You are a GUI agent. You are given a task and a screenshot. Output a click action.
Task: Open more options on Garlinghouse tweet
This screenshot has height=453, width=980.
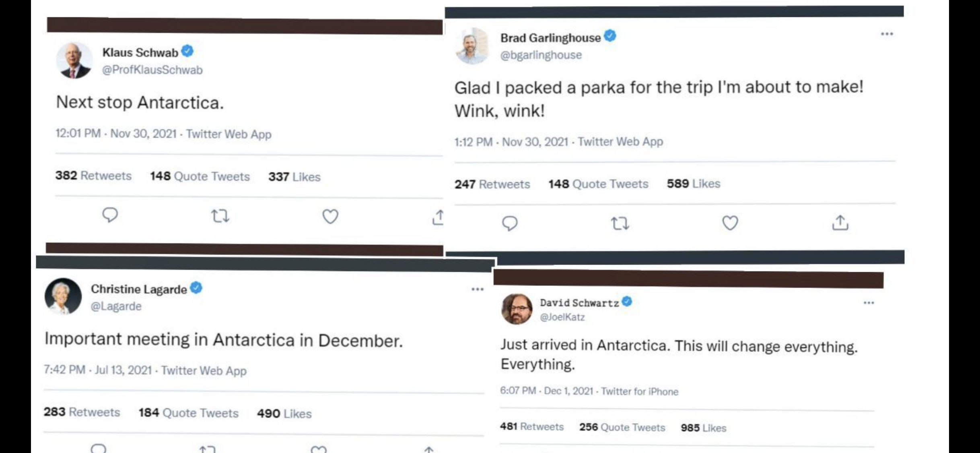click(x=887, y=34)
